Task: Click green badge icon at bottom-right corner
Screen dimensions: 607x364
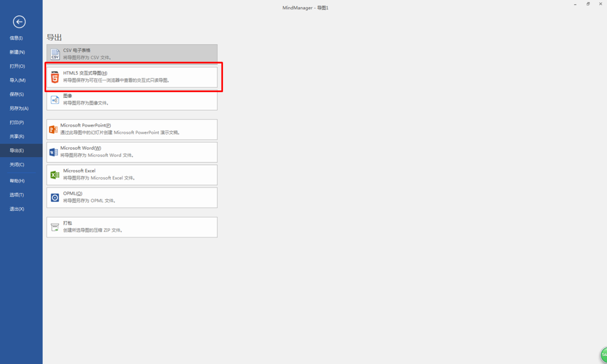Action: 604,355
